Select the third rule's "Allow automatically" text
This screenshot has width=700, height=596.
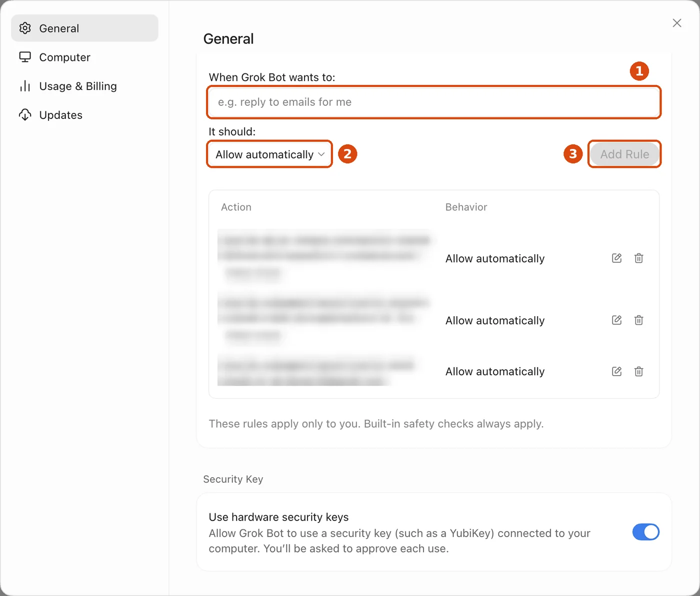pyautogui.click(x=495, y=372)
